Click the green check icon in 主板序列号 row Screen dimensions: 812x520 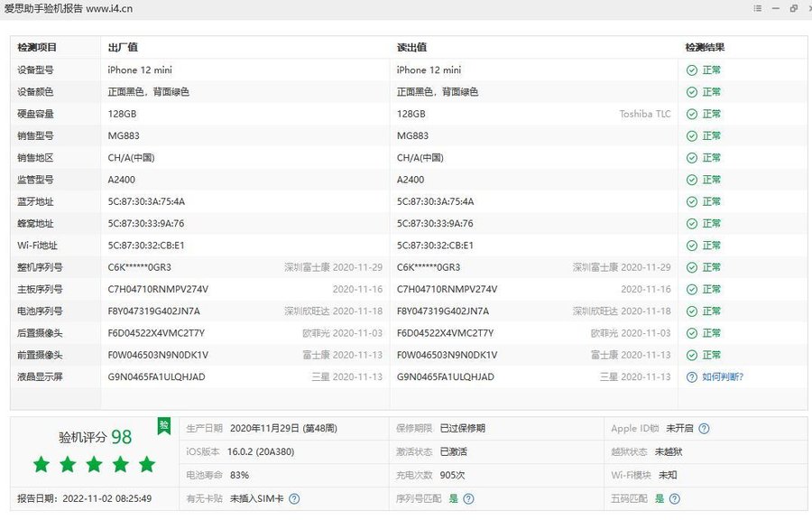[691, 289]
